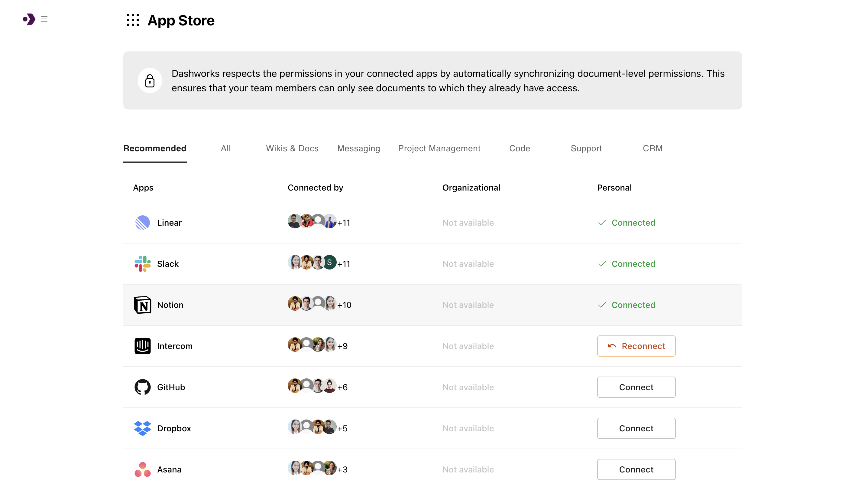Select the Intercom app icon
The image size is (868, 490).
[142, 346]
